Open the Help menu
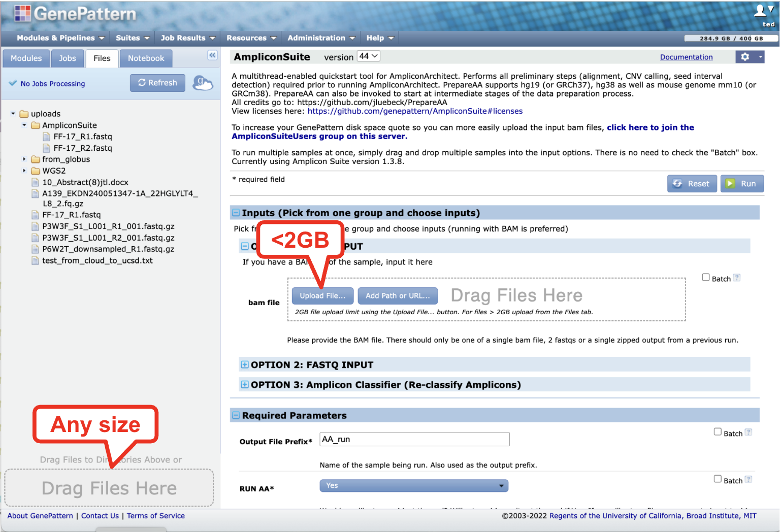The width and height of the screenshot is (780, 532). pyautogui.click(x=380, y=38)
